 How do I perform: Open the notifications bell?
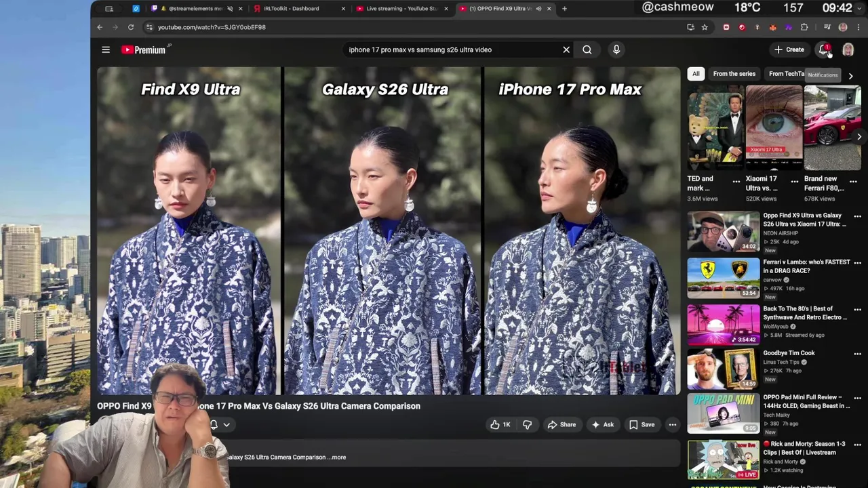point(824,49)
